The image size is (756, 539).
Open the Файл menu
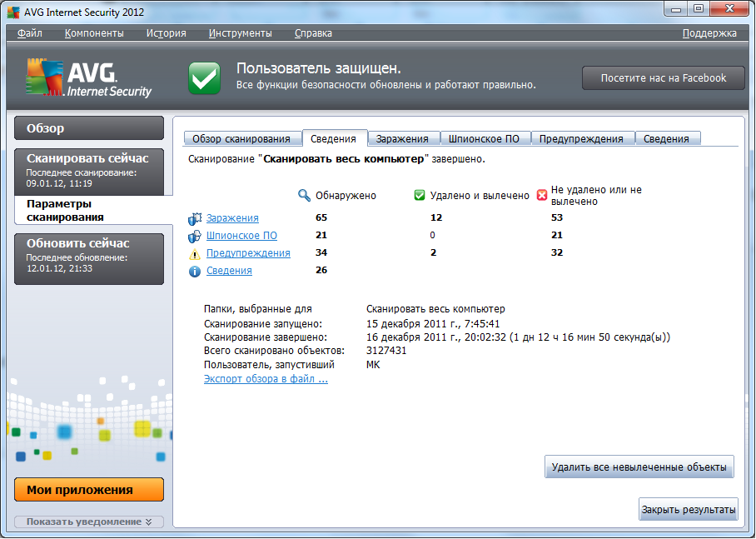[x=30, y=33]
